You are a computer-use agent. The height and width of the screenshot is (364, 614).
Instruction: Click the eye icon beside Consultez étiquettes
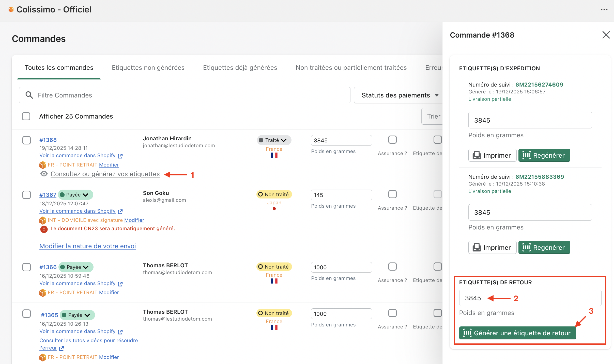click(x=44, y=174)
